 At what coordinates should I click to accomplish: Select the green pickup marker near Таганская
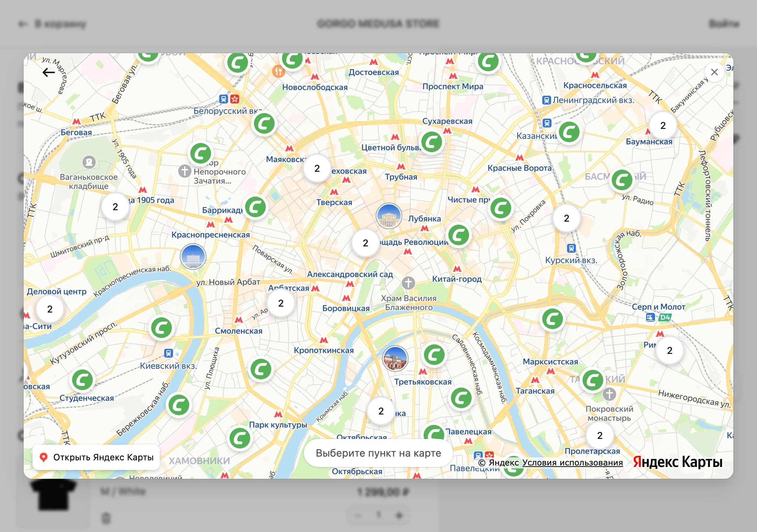point(593,380)
